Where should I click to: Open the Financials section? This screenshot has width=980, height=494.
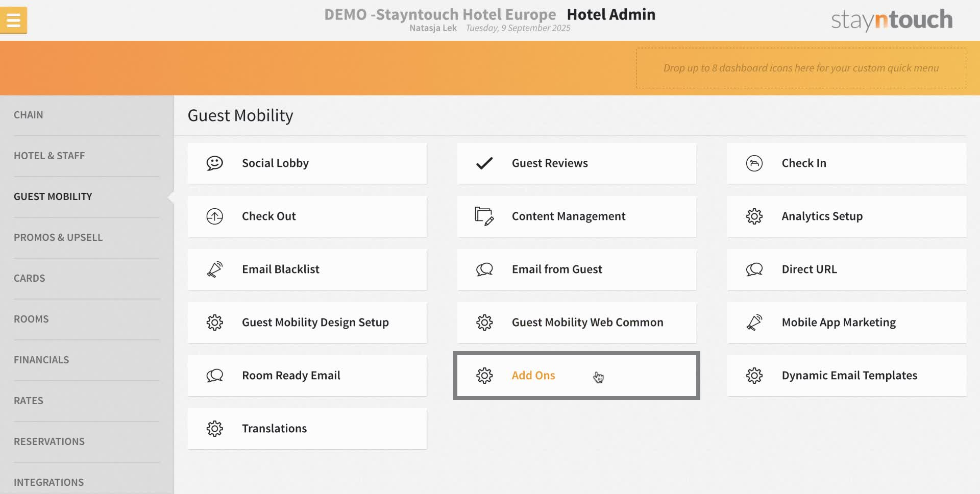point(87,360)
